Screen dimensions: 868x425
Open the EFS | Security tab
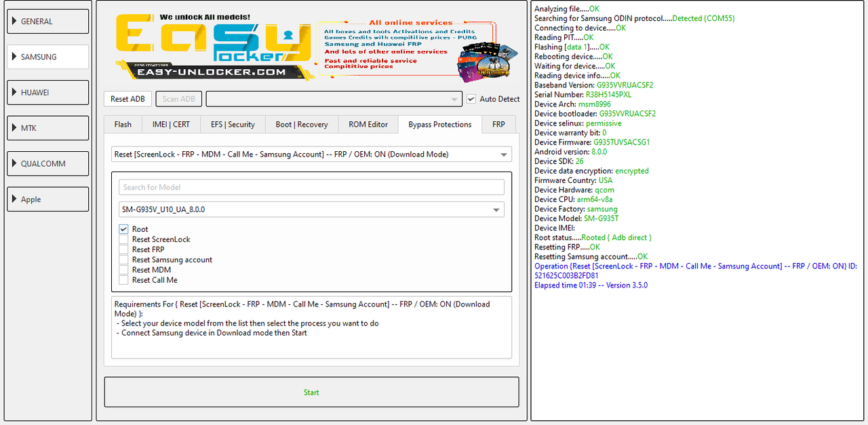[233, 125]
